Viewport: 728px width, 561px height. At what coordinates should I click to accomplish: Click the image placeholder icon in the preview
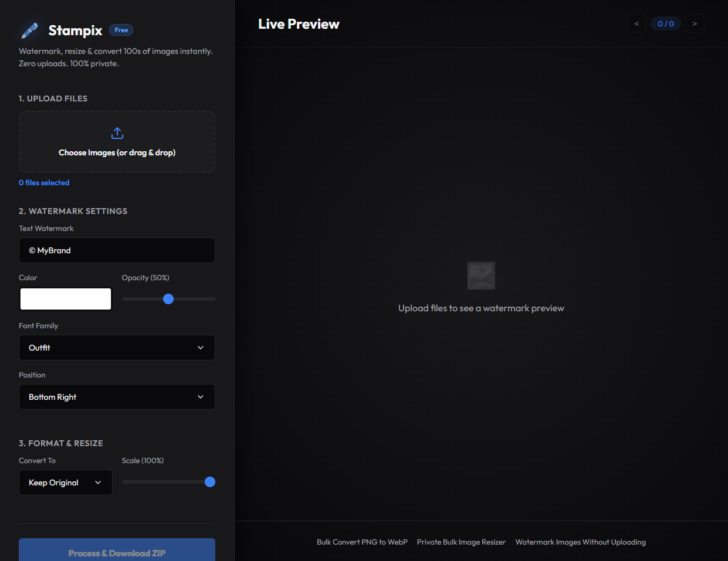coord(481,276)
